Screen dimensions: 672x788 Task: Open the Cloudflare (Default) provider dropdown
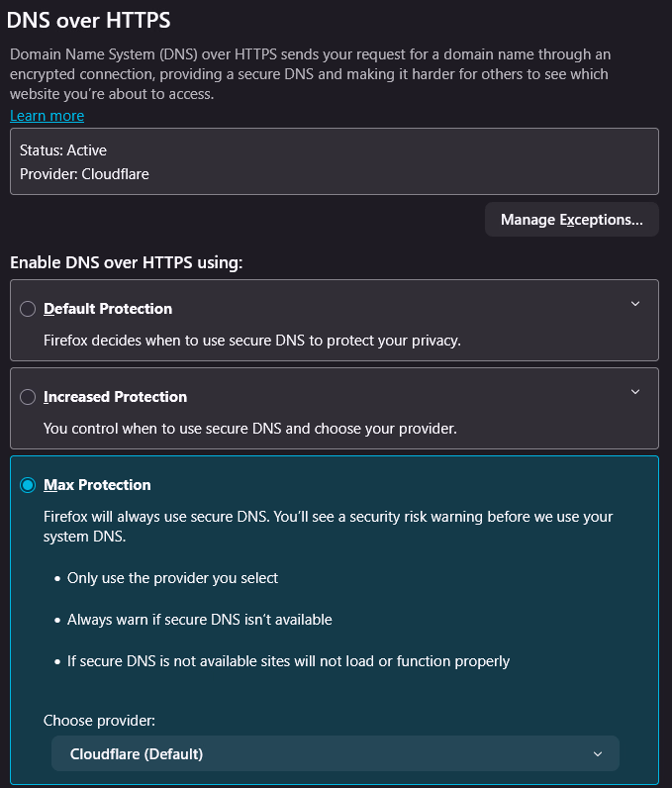335,754
